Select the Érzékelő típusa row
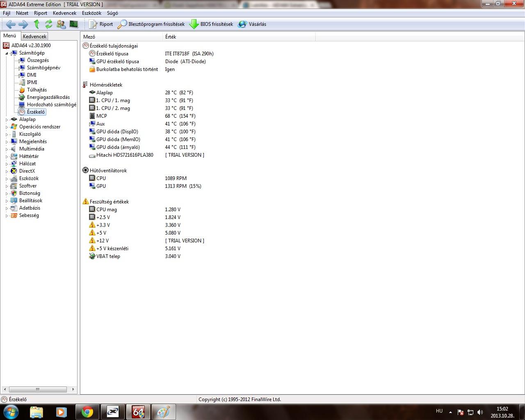The image size is (525, 420). [152, 54]
